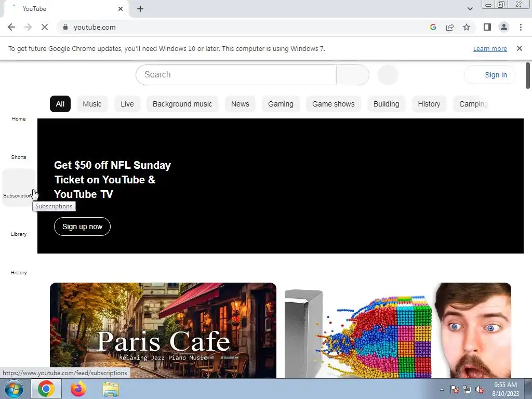Click the YouTube Search input field
Image resolution: width=532 pixels, height=399 pixels.
(x=236, y=75)
